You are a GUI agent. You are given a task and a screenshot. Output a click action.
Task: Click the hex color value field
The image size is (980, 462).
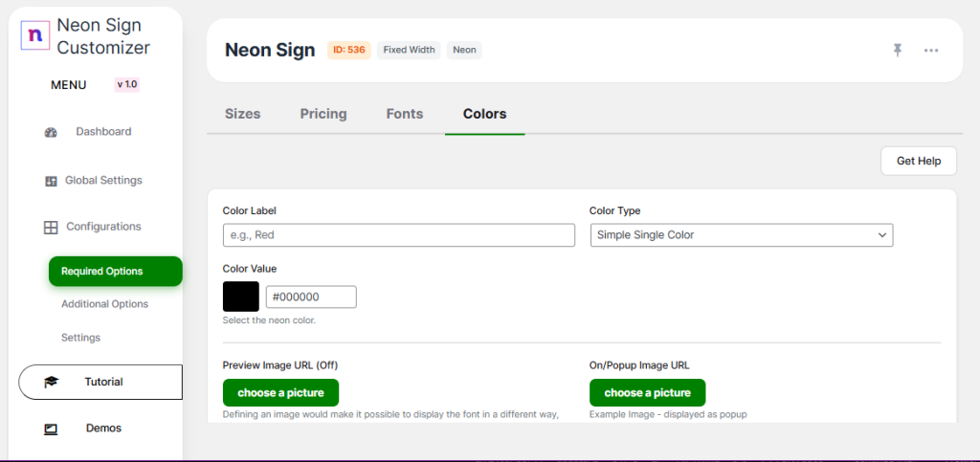click(311, 297)
